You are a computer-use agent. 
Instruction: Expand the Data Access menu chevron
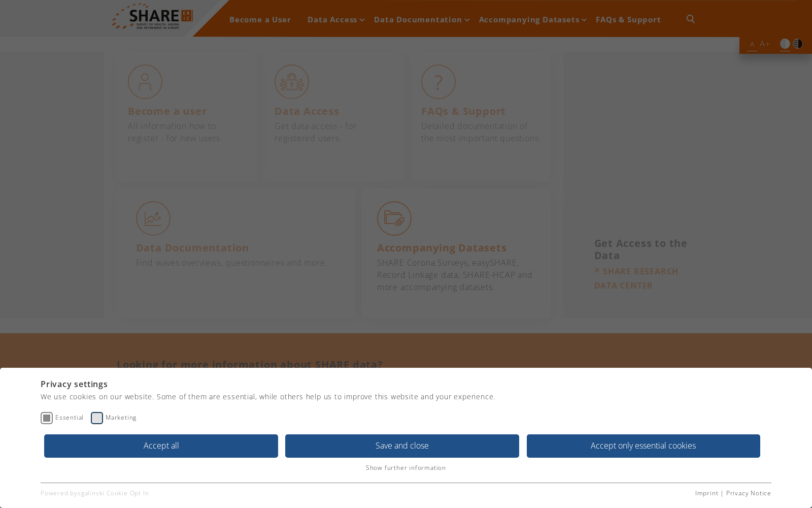coord(362,20)
